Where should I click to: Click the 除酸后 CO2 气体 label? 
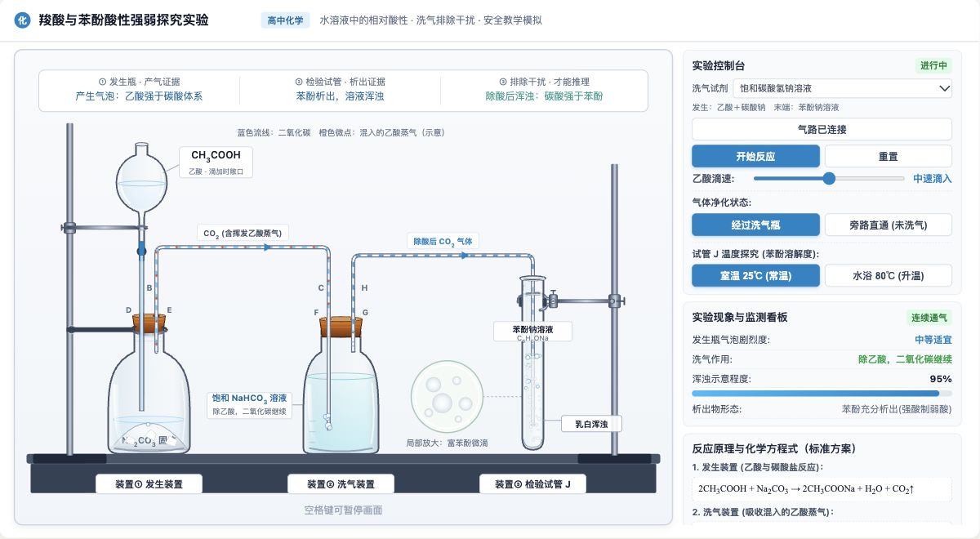click(443, 242)
